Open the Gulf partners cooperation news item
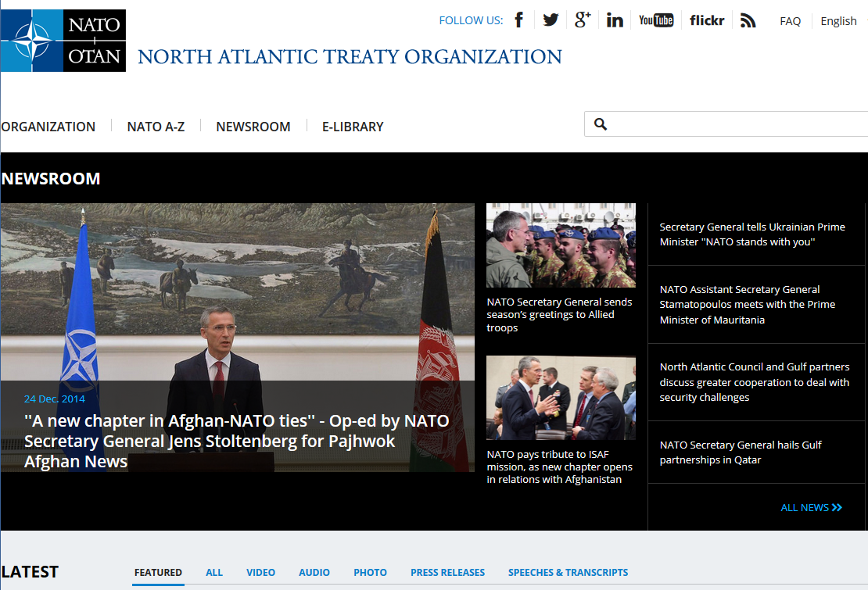The height and width of the screenshot is (590, 868). (755, 382)
